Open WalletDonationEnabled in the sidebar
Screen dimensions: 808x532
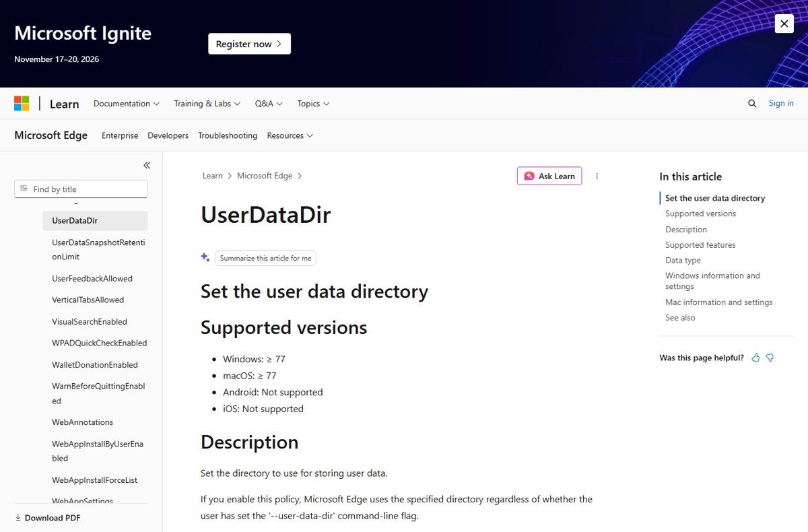point(95,365)
